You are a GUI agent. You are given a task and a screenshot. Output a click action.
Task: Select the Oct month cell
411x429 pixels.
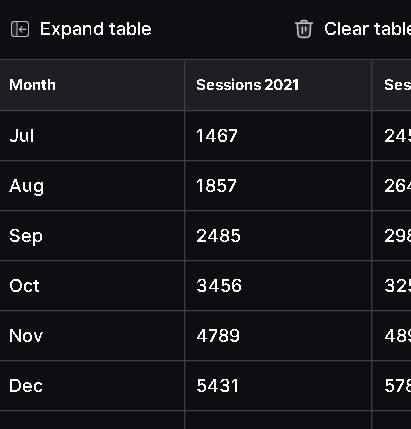pos(92,286)
